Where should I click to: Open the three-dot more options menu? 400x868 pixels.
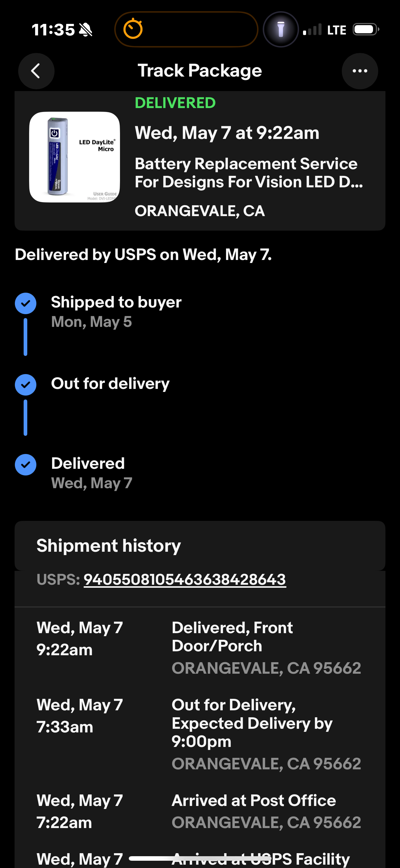359,71
